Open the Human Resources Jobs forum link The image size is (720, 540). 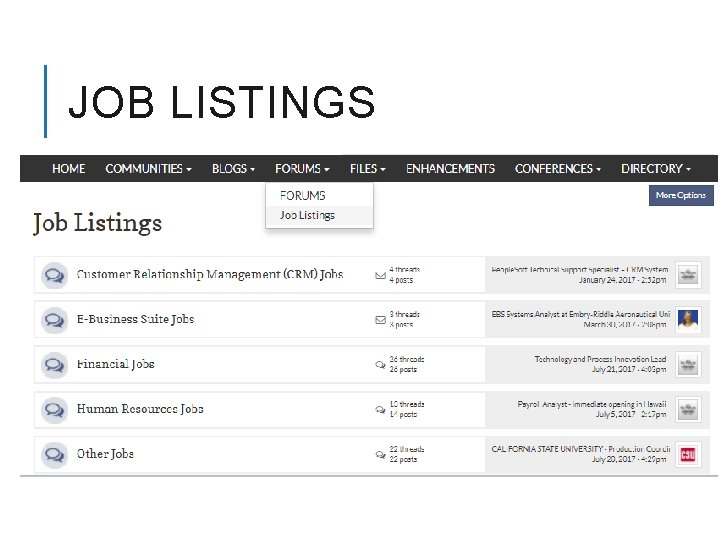coord(140,409)
